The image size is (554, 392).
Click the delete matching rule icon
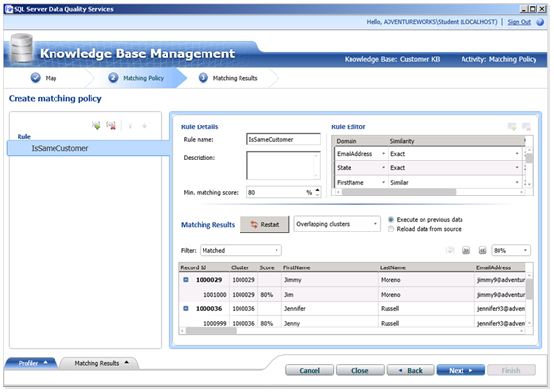pyautogui.click(x=111, y=125)
